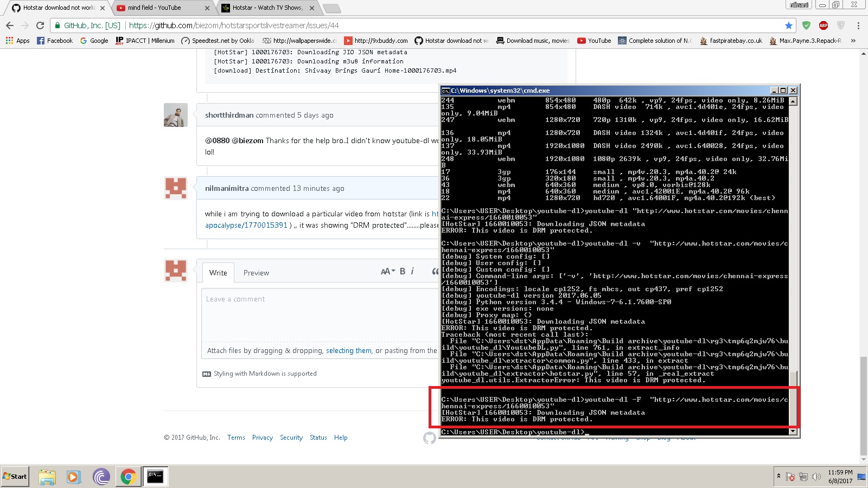Go back using the browser back arrow
868x488 pixels.
(10, 25)
